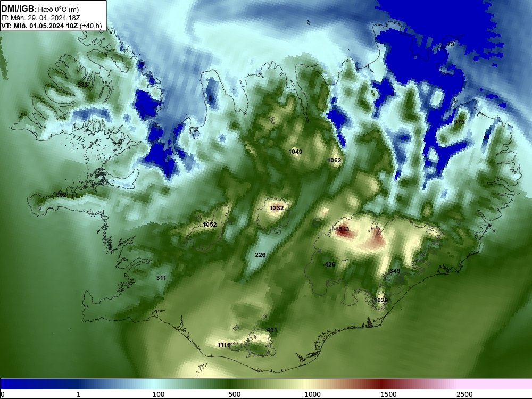The height and width of the screenshot is (399, 532).
Task: Click the color scale label 1
Action: (x=78, y=394)
